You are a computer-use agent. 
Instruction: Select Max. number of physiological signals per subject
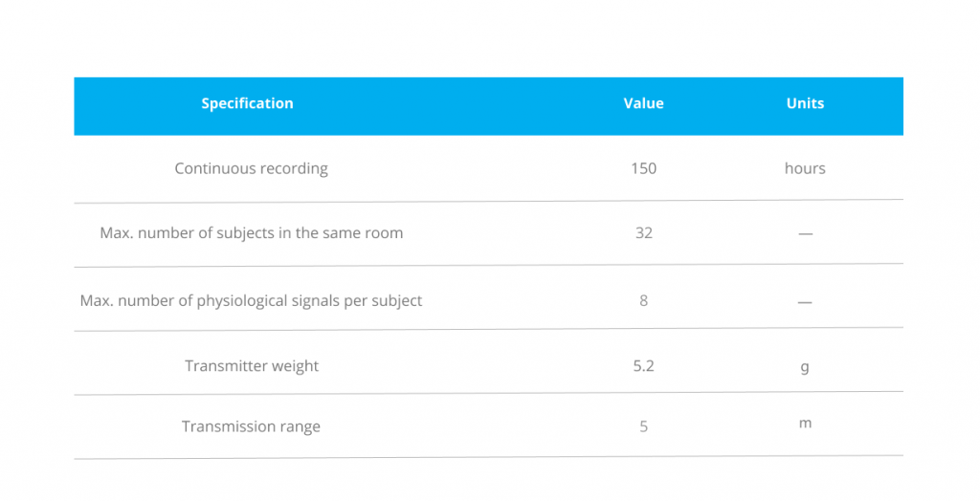[x=252, y=301]
